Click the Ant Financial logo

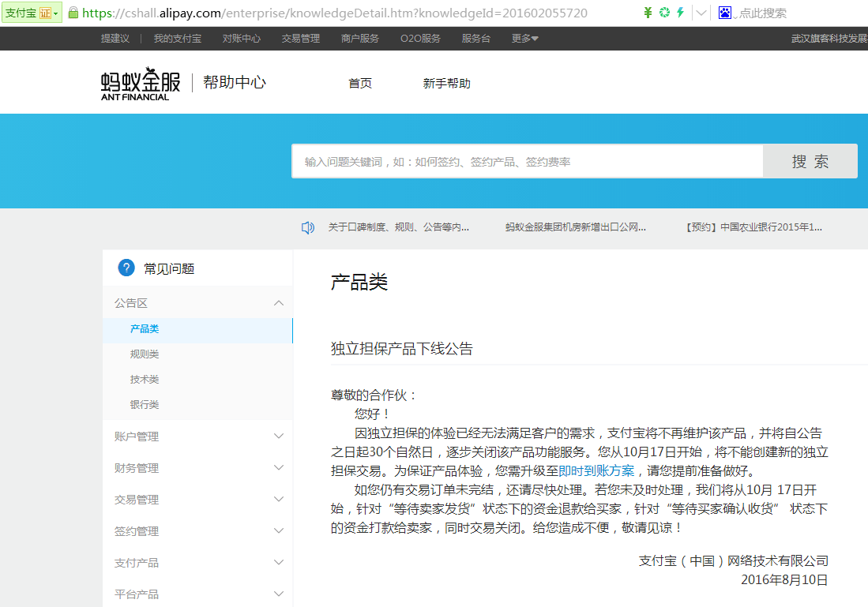[141, 84]
